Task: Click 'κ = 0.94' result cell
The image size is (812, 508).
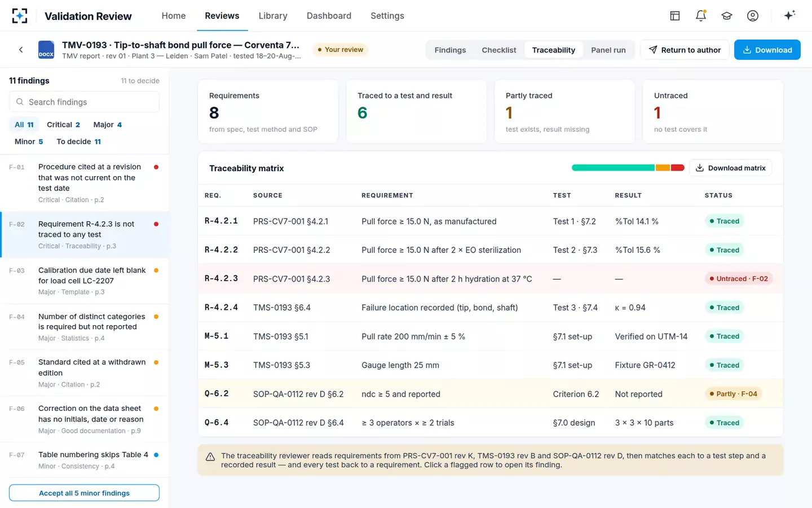Action: (x=630, y=308)
